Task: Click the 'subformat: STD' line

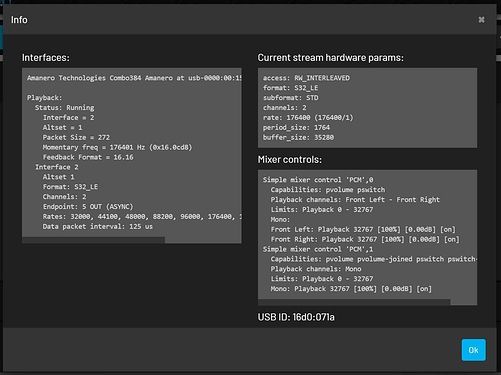Action: [x=291, y=98]
